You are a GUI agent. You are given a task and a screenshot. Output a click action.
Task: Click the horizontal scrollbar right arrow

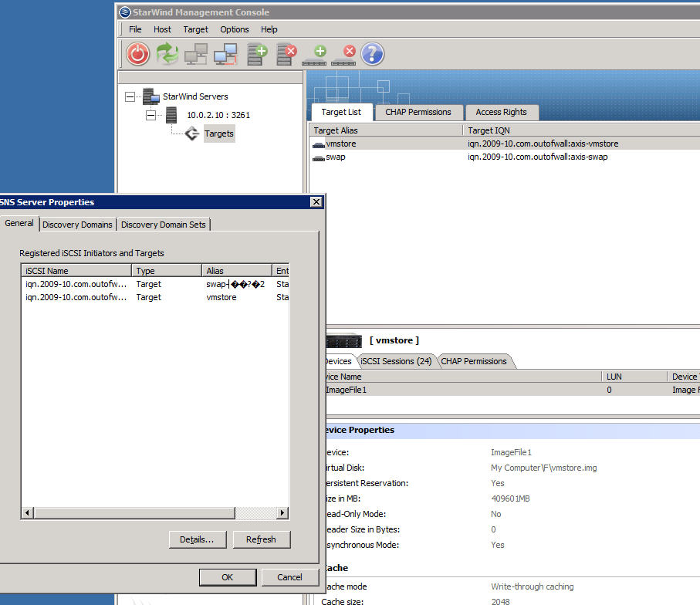tap(282, 512)
